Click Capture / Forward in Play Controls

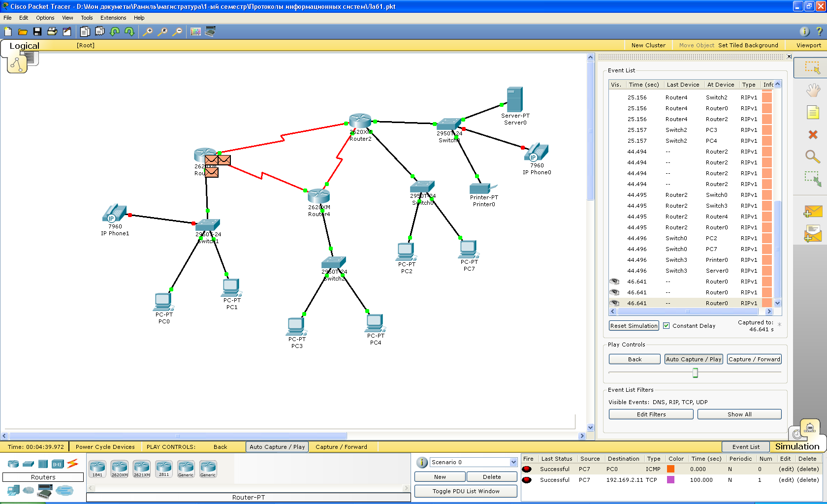[x=754, y=359]
